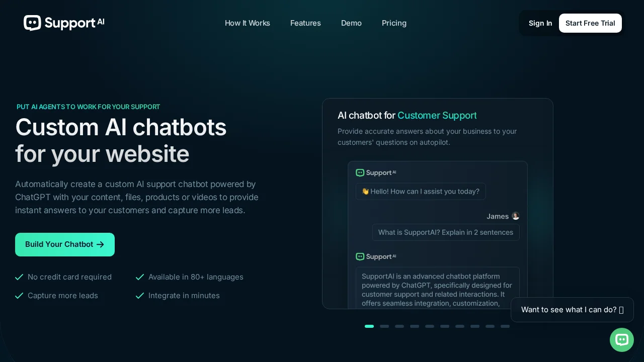
Task: Jump to the last carousel dot
Action: tap(505, 326)
